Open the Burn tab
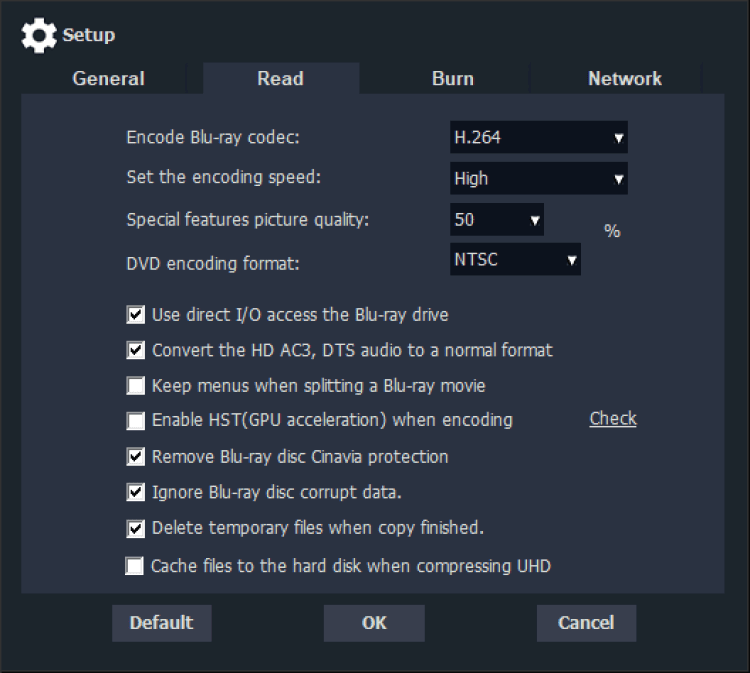The height and width of the screenshot is (673, 750). (453, 79)
